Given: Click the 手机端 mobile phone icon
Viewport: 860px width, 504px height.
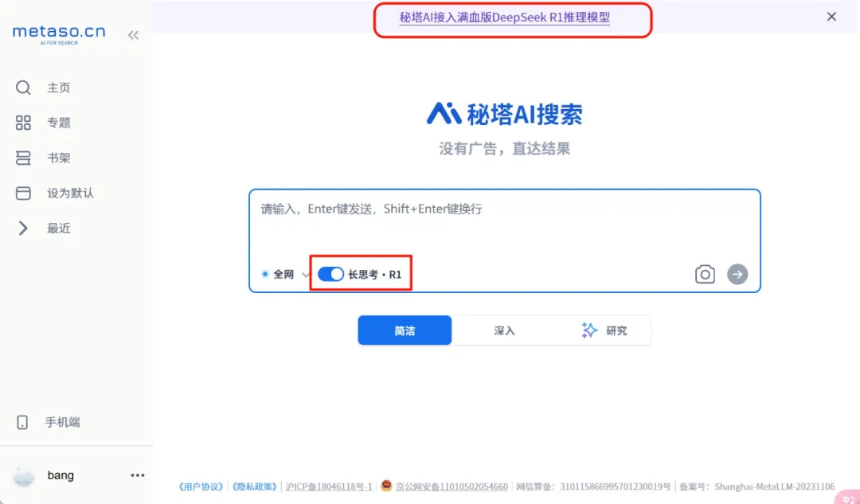Looking at the screenshot, I should (23, 422).
